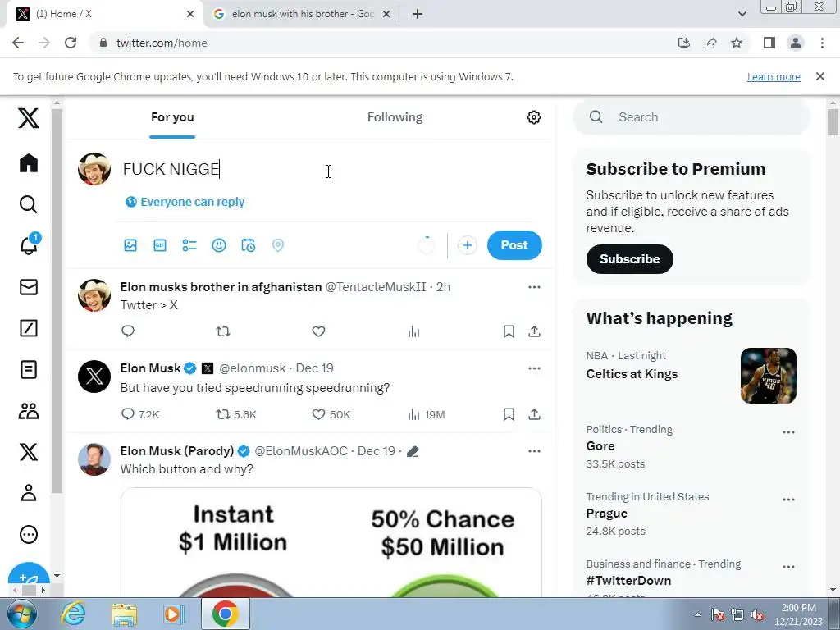
Task: Expand Chrome tab search dropdown arrow
Action: click(742, 14)
